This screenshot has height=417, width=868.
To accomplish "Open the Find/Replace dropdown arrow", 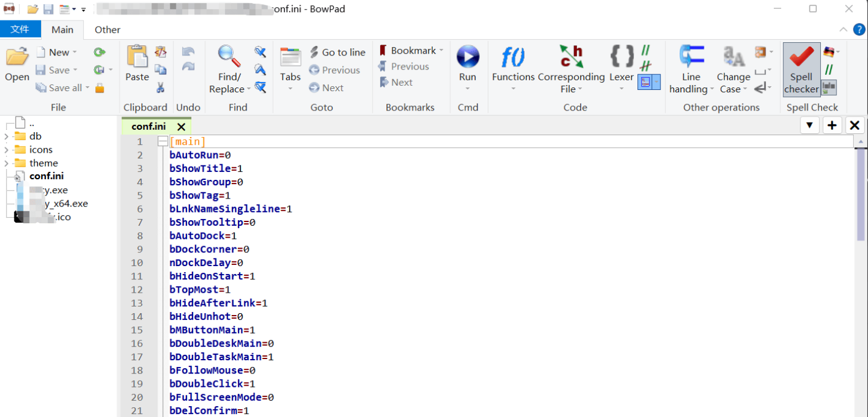I will (248, 89).
